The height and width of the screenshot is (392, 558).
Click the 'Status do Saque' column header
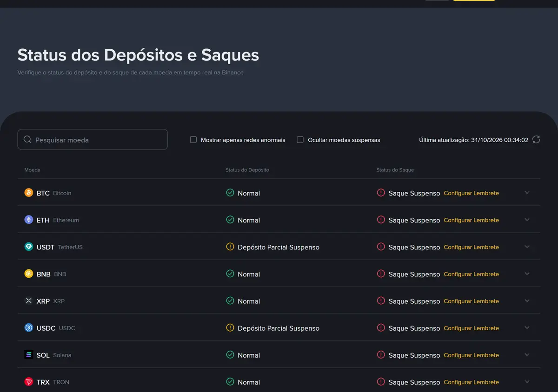click(x=395, y=170)
